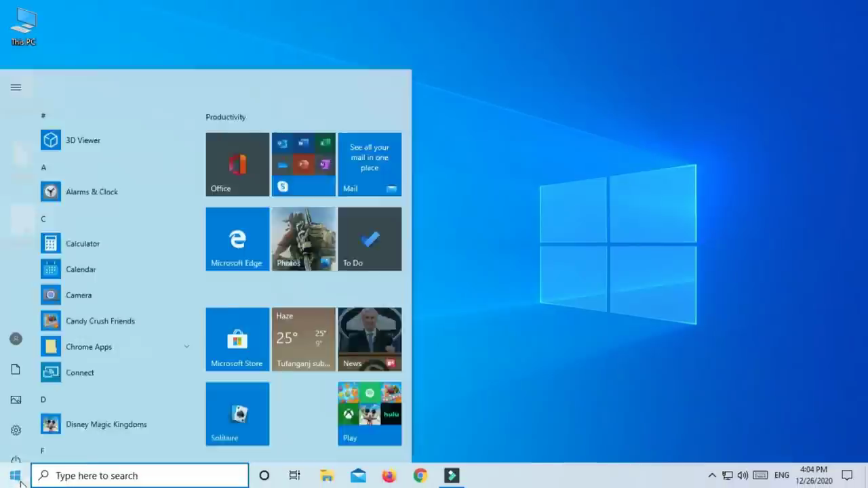Screen dimensions: 868x488
Task: Click the # section header
Action: coord(43,116)
